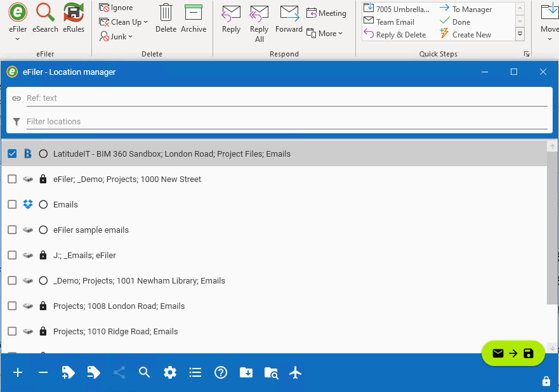Tick the Dropbox Emails location checkbox
This screenshot has height=392, width=559.
click(x=12, y=204)
